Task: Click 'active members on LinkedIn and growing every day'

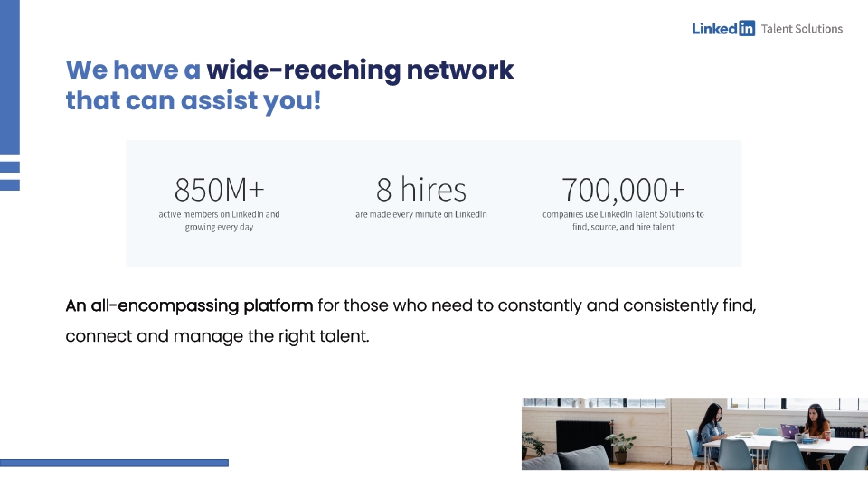Action: 219,221
